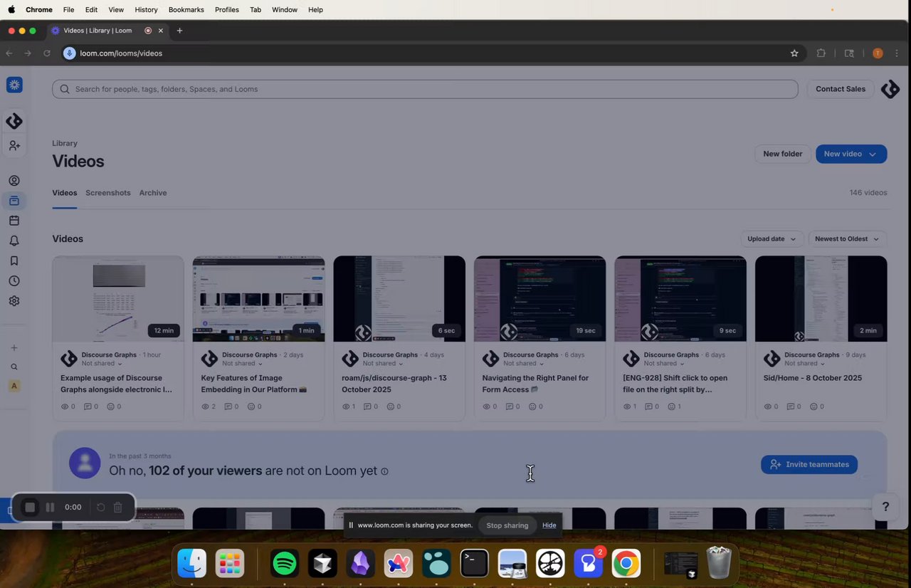The image size is (911, 588).
Task: Click the Loom search input field
Action: pos(425,89)
